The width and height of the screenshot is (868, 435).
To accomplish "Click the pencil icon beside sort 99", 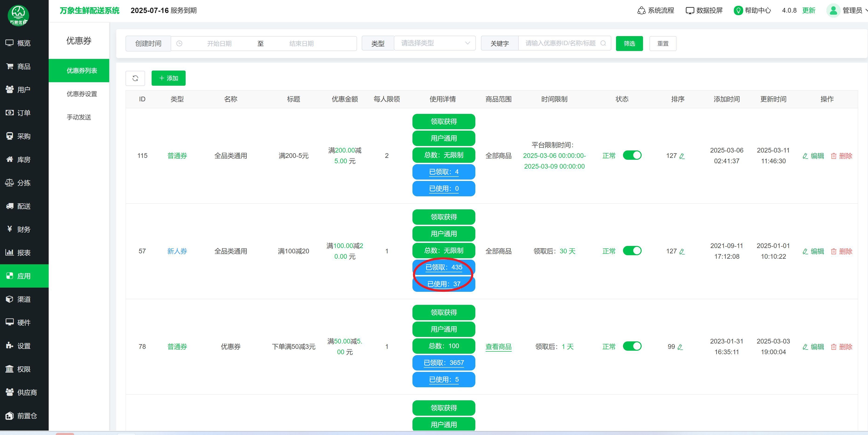I will (680, 347).
